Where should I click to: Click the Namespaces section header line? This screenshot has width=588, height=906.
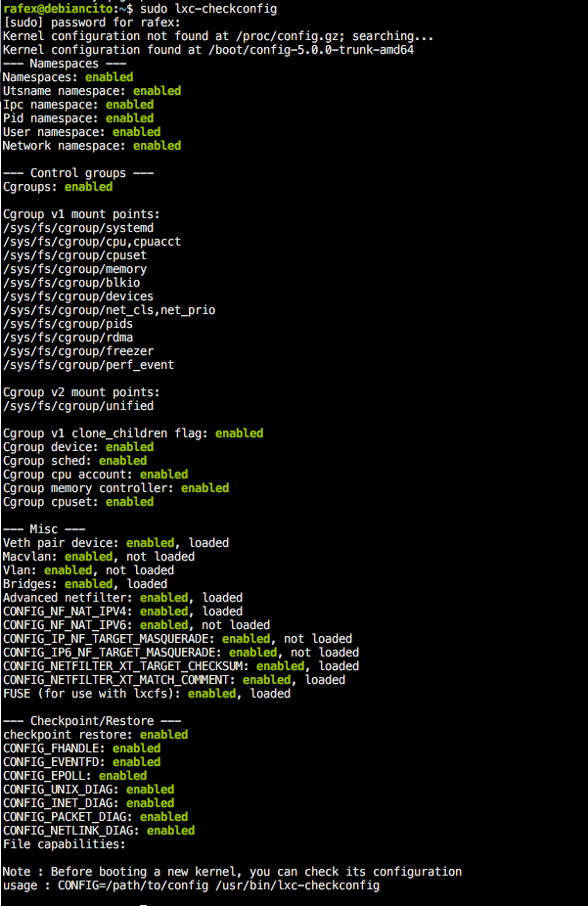pos(68,64)
